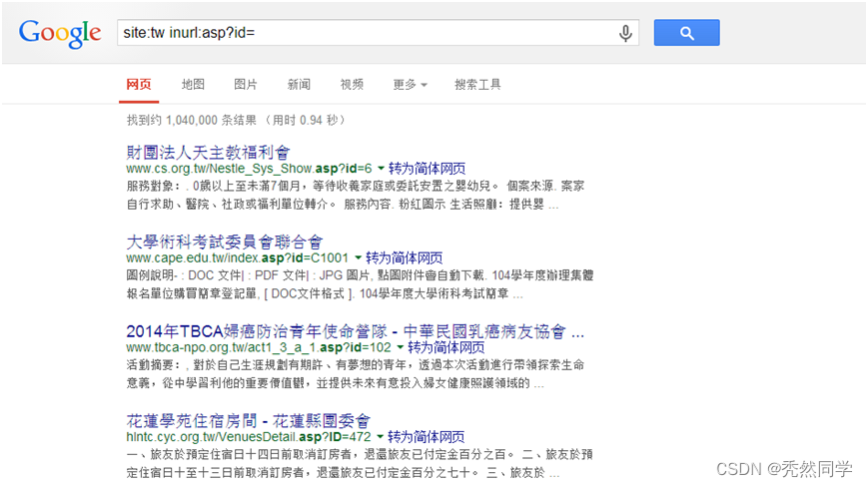Click URL www.cs.org.tw/Nestle_Sys_Show.asp?id=6
The image size is (868, 487).
tap(249, 169)
